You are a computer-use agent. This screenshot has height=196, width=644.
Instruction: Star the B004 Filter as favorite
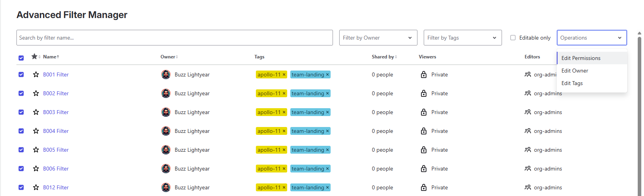pyautogui.click(x=36, y=131)
